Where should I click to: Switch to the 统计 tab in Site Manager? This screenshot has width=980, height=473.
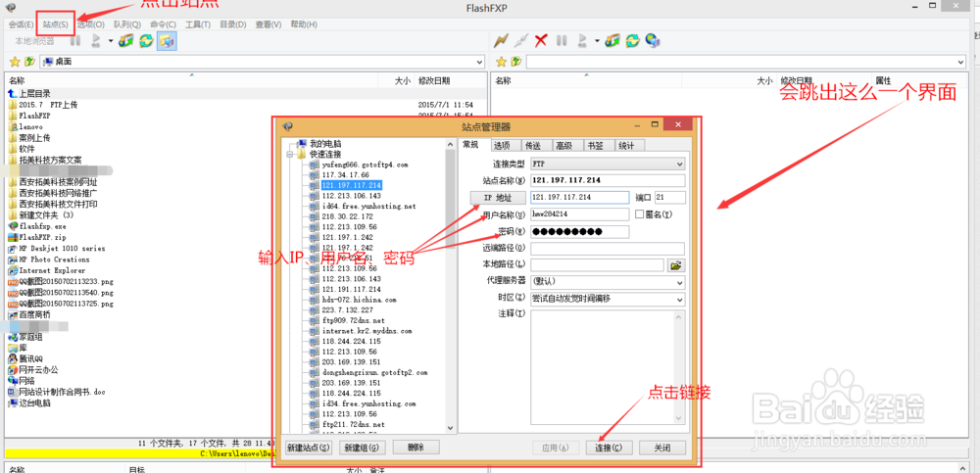[628, 145]
